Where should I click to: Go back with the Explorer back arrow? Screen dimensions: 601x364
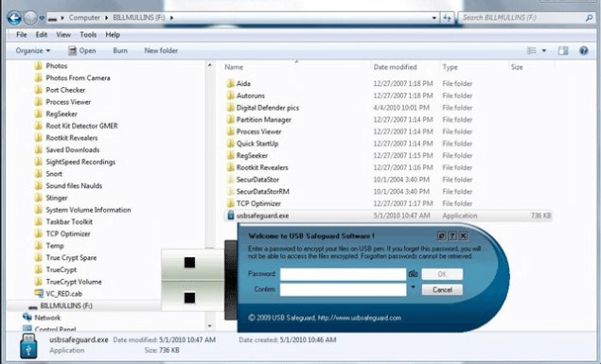pyautogui.click(x=14, y=18)
